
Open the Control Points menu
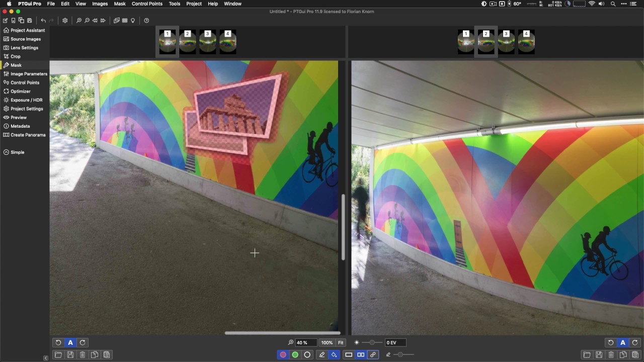click(x=147, y=4)
